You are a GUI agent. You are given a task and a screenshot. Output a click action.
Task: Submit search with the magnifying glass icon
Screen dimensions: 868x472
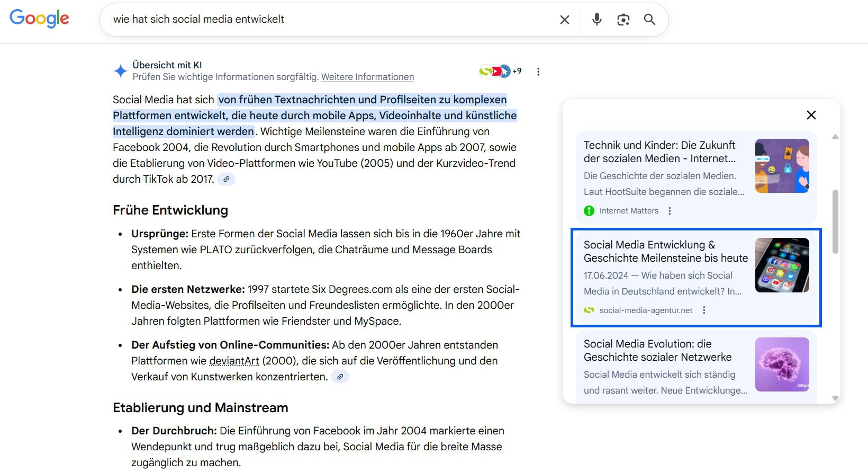tap(649, 20)
